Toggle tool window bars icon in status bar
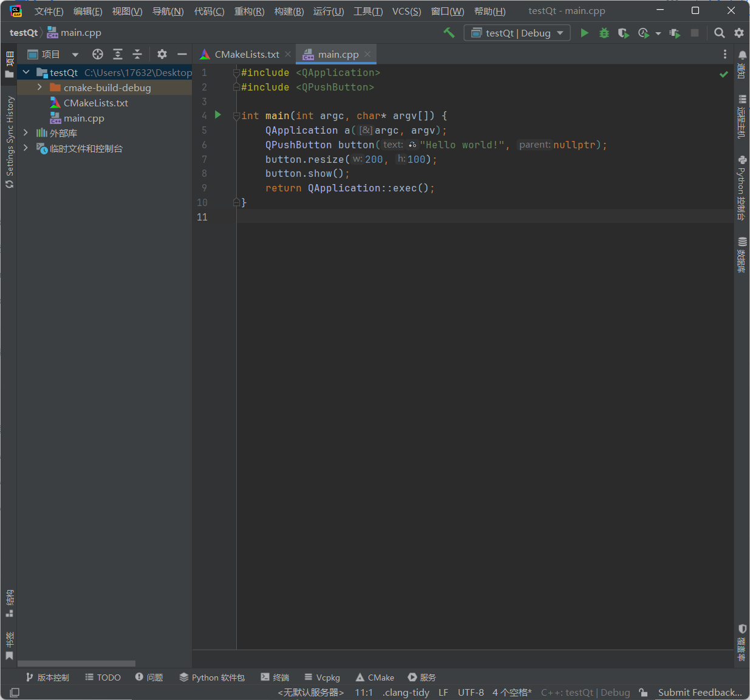This screenshot has width=750, height=700. pyautogui.click(x=15, y=692)
